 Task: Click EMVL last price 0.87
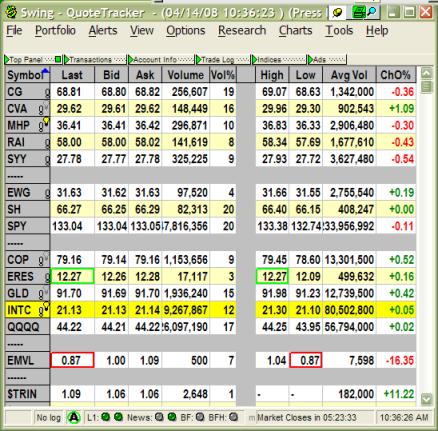pyautogui.click(x=72, y=360)
